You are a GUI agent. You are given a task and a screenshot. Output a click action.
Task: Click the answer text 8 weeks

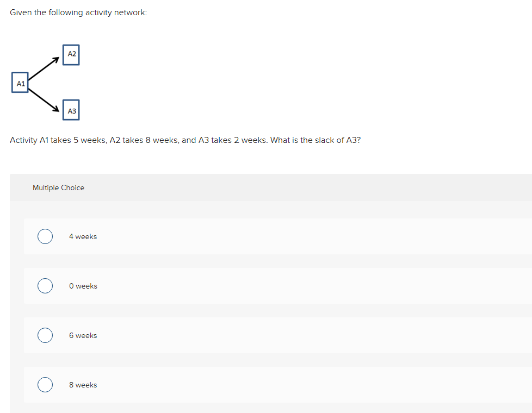pos(83,385)
